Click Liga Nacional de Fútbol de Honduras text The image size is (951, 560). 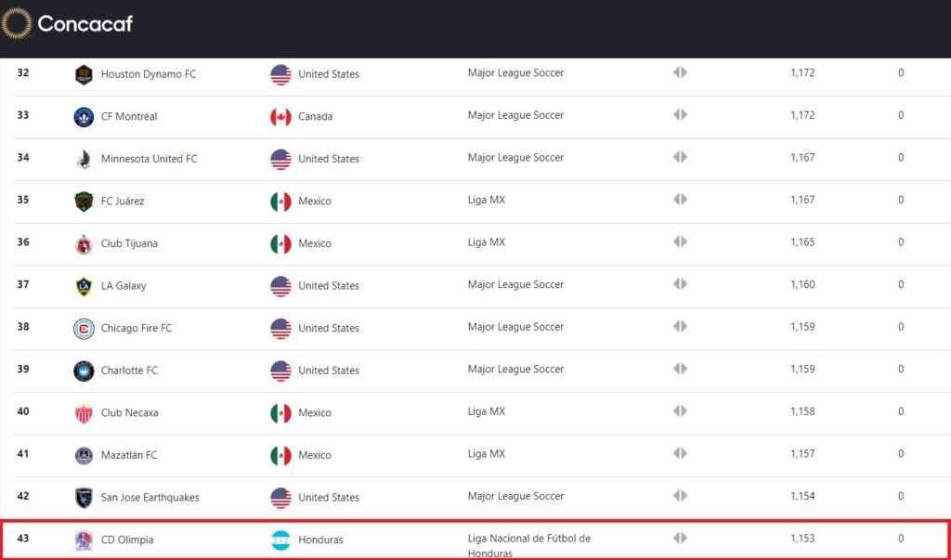(x=528, y=545)
